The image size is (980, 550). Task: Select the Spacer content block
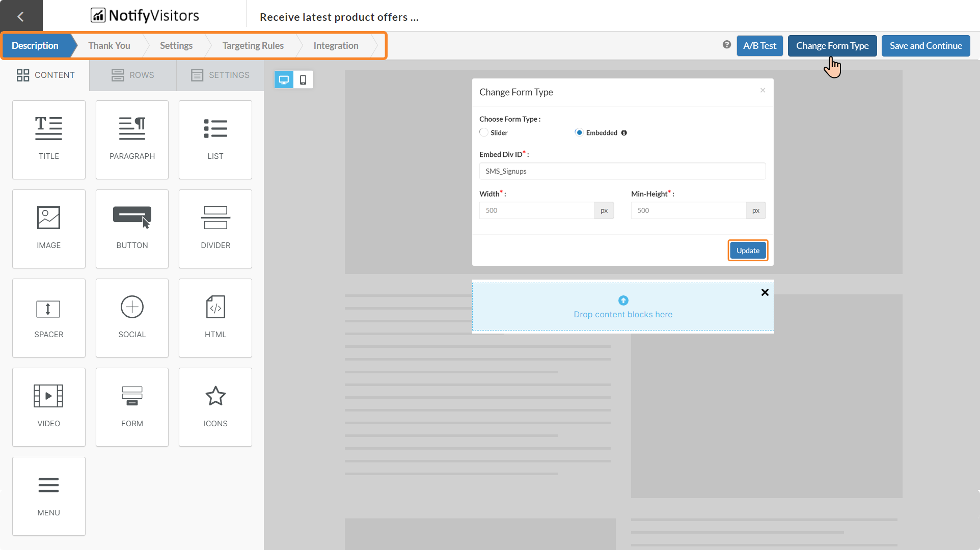(x=49, y=318)
